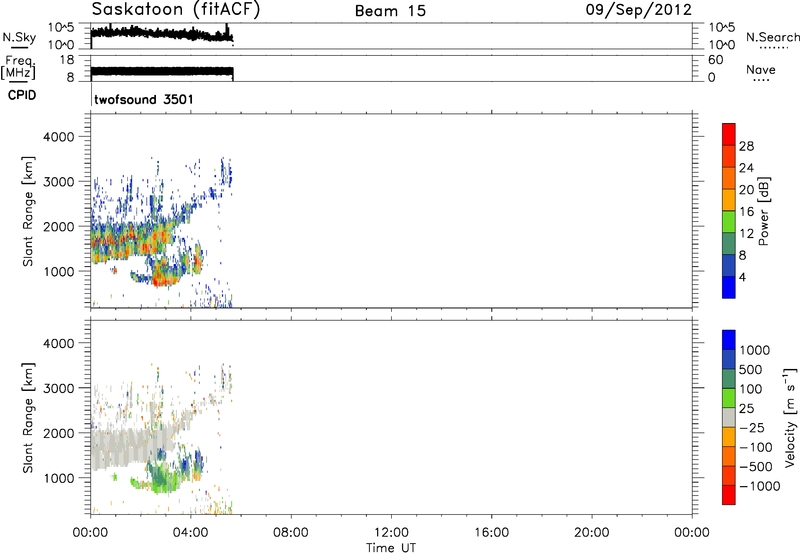Click the 'Power [dB]' color bar label
Screen dimensions: 800x554
click(764, 211)
